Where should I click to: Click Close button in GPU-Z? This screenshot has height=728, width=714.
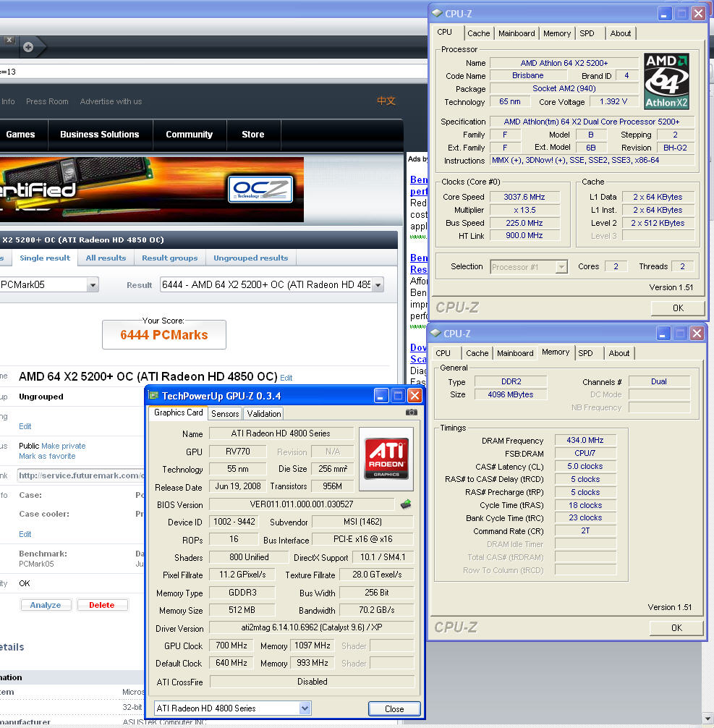coord(394,708)
